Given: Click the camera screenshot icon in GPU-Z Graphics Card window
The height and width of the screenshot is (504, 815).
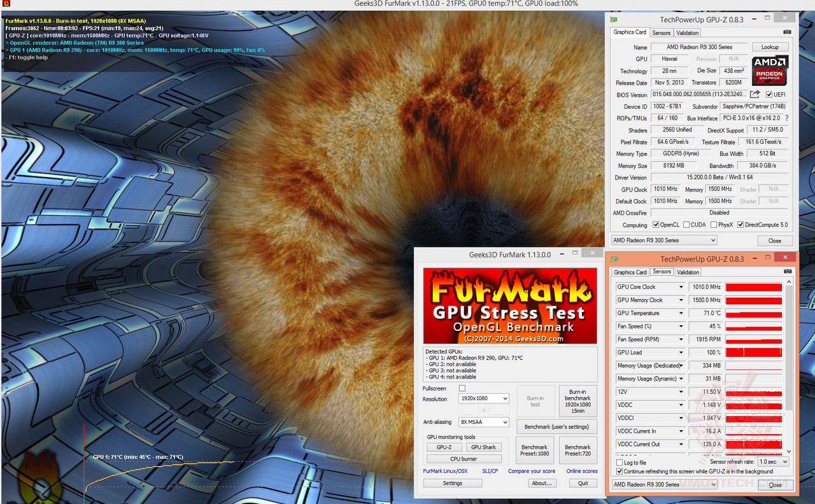Looking at the screenshot, I should [x=788, y=32].
